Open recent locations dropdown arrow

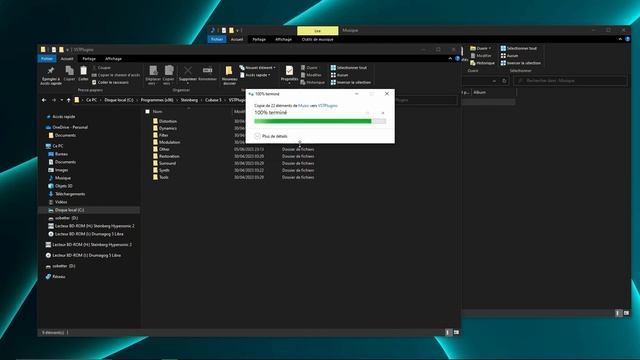click(62, 100)
